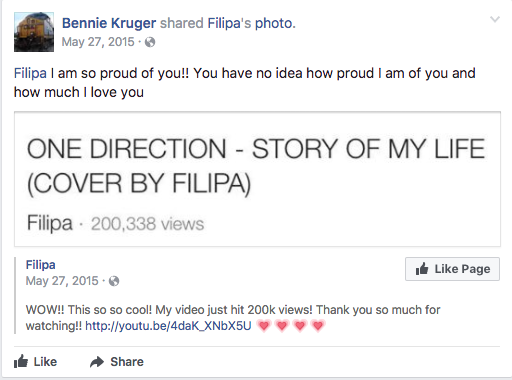Open Filipa's page from the share header
Viewport: 512px width, 380px height.
pyautogui.click(x=224, y=23)
